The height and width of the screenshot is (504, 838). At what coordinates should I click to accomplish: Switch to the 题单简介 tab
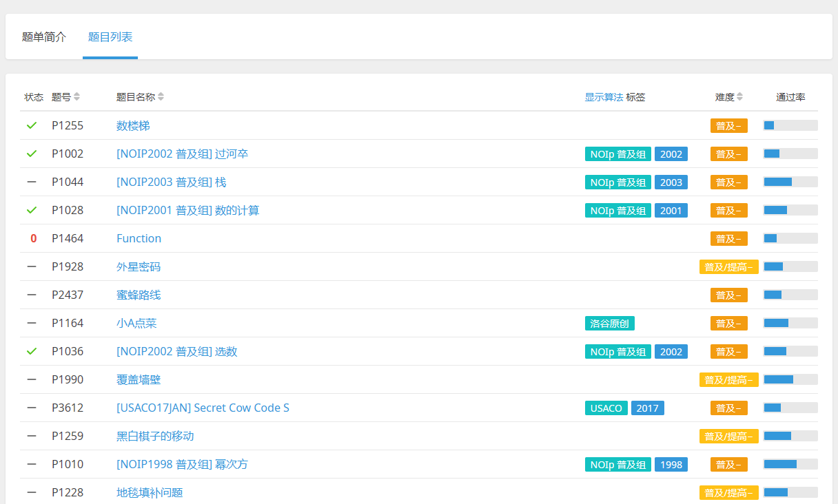click(x=44, y=37)
